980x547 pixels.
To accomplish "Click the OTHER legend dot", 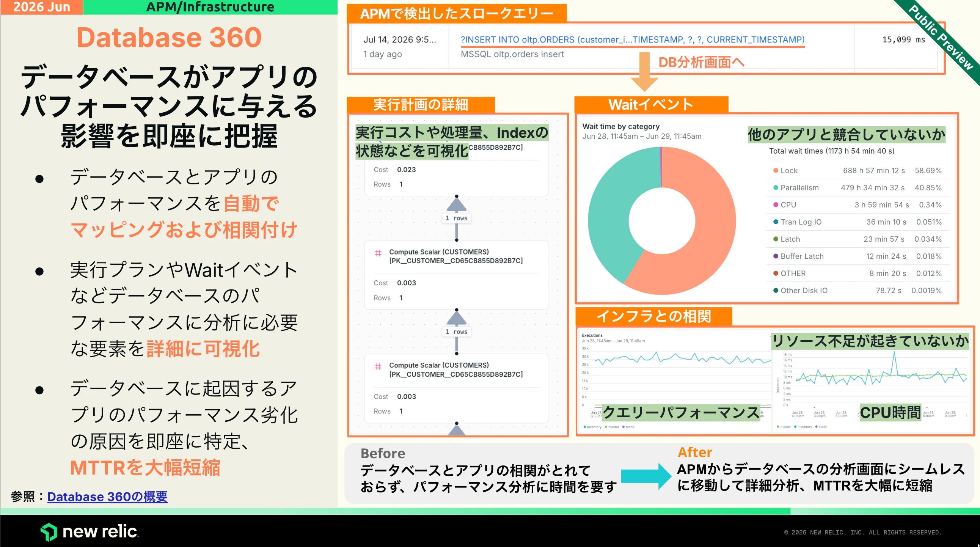I will [x=776, y=273].
